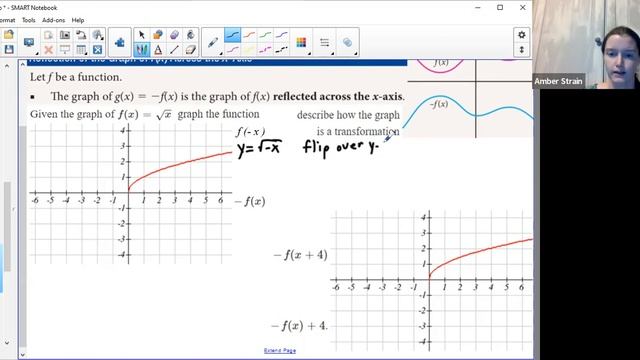
Task: Insert a table with table icon
Action: (81, 50)
